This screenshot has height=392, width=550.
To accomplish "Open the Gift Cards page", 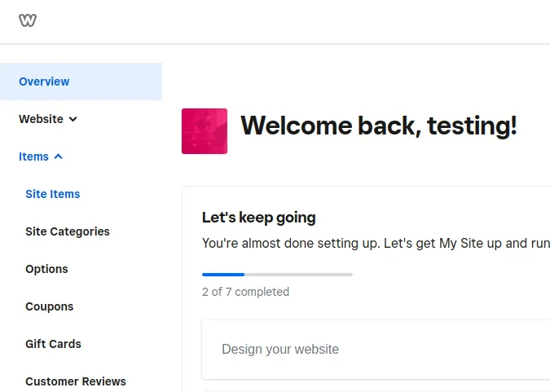I will tap(53, 344).
